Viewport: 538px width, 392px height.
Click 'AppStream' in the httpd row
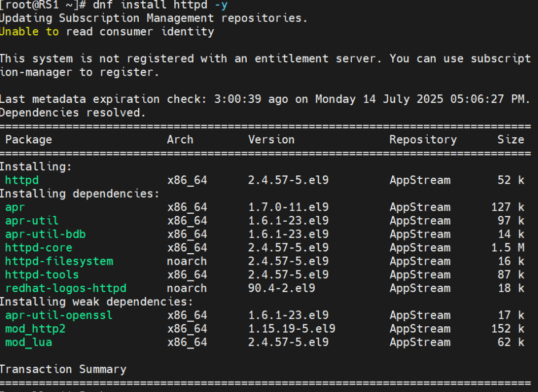(420, 180)
